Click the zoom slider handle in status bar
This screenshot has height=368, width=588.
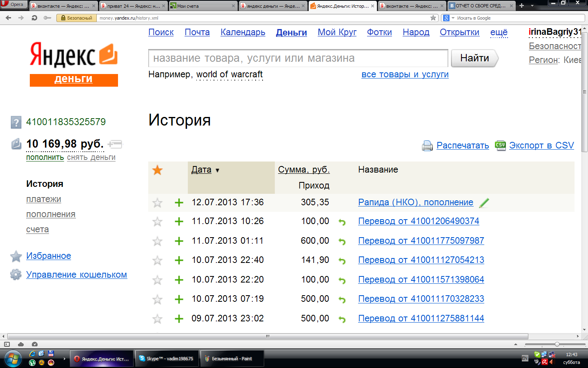coord(557,344)
